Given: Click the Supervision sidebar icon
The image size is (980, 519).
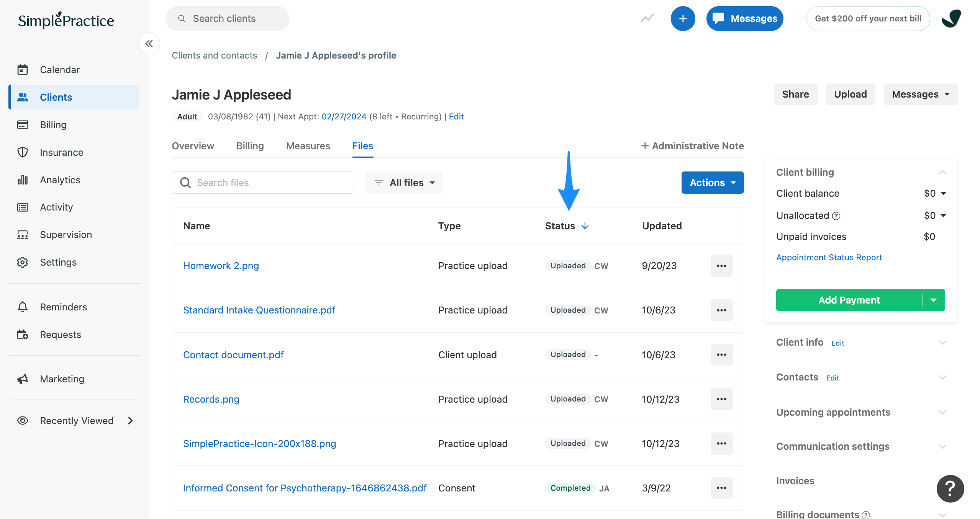Looking at the screenshot, I should [23, 235].
